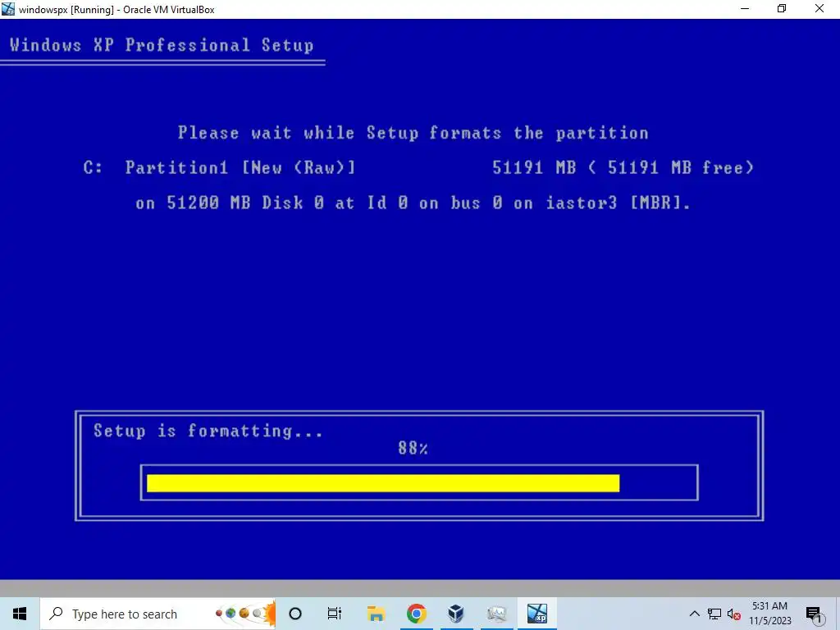This screenshot has height=630, width=840.
Task: Click the muted volume tray icon
Action: tap(734, 614)
